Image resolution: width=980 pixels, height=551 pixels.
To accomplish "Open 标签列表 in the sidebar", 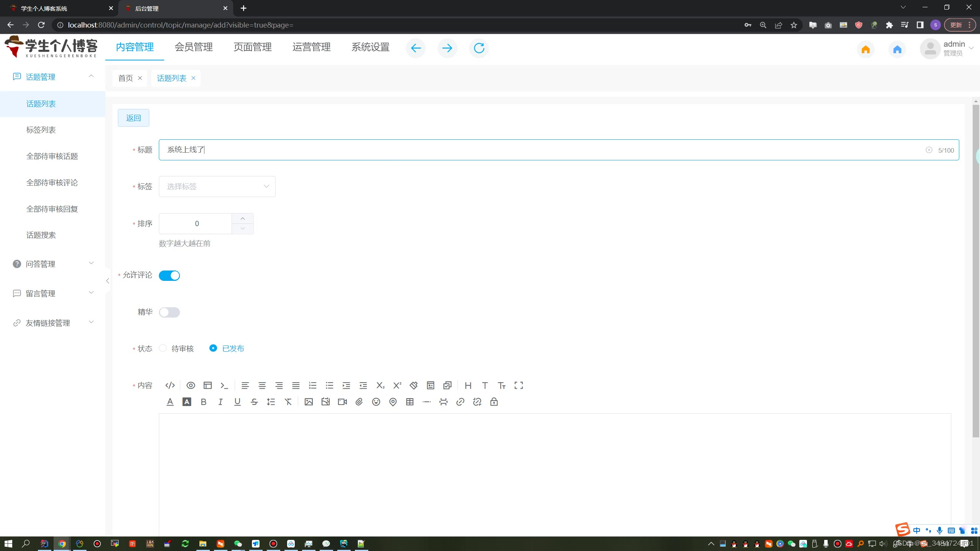I will [x=41, y=130].
